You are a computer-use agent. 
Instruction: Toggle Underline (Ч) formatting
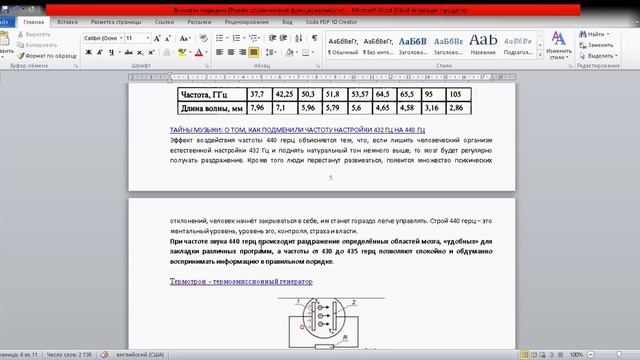click(111, 52)
